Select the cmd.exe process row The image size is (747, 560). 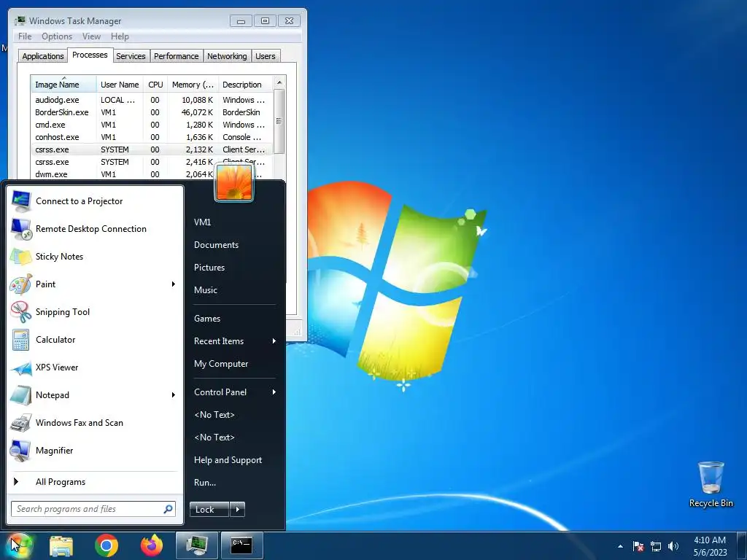[x=152, y=125]
